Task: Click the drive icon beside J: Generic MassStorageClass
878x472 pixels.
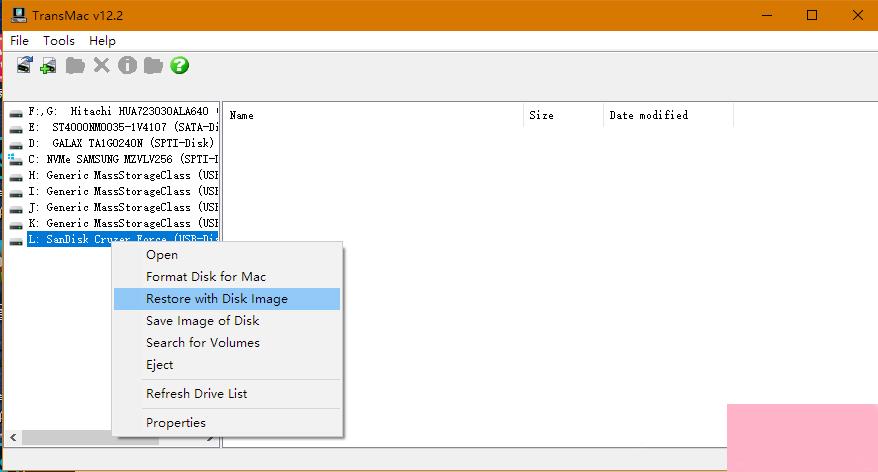Action: tap(16, 208)
